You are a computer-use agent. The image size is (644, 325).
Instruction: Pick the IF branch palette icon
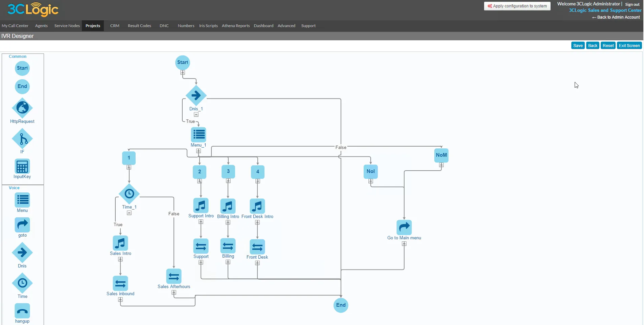22,139
